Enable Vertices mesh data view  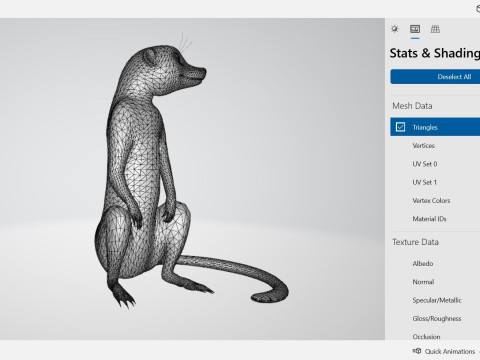click(423, 146)
